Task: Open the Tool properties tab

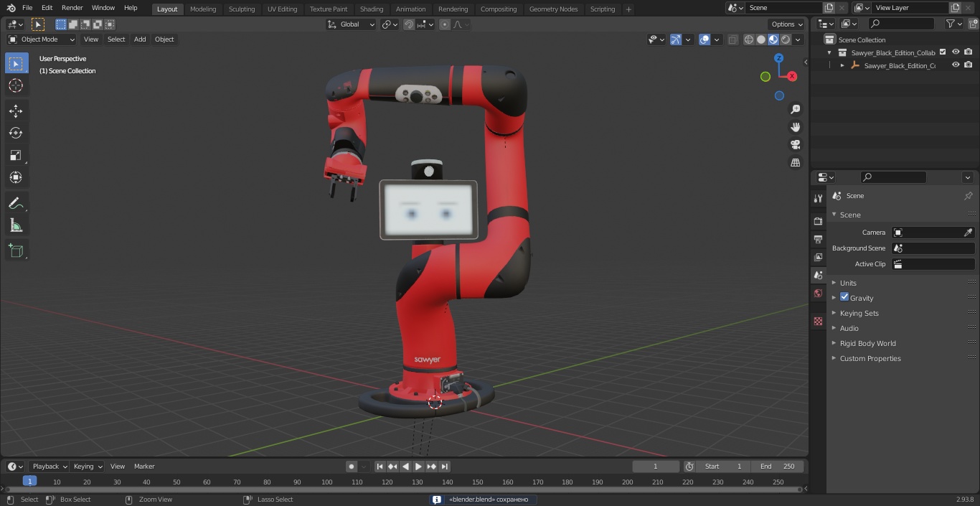Action: 818,199
